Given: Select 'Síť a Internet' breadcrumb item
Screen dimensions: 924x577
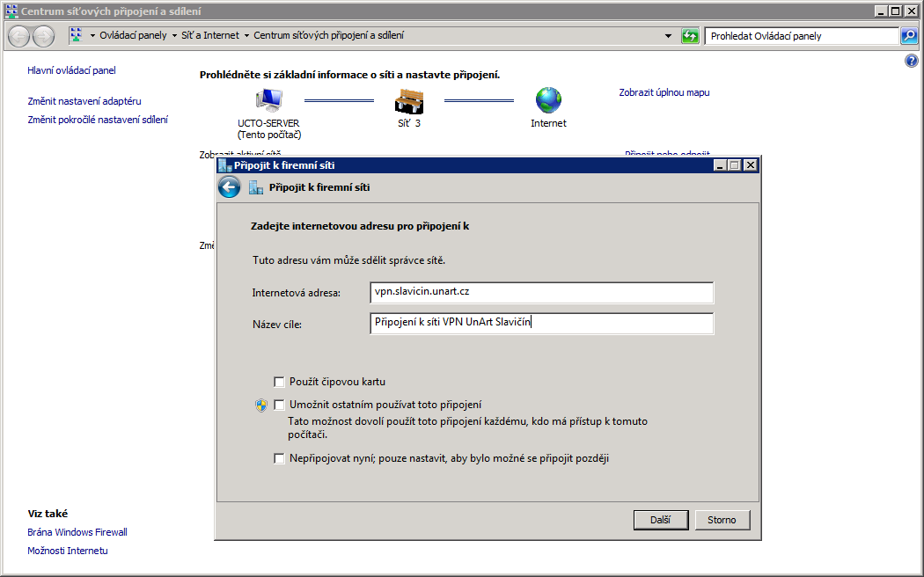Looking at the screenshot, I should click(x=211, y=36).
